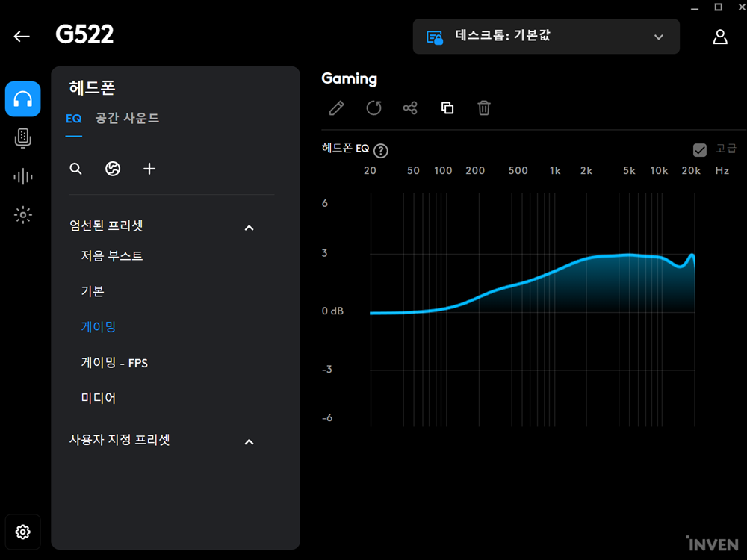Select the 저음 부스트 preset

click(112, 255)
